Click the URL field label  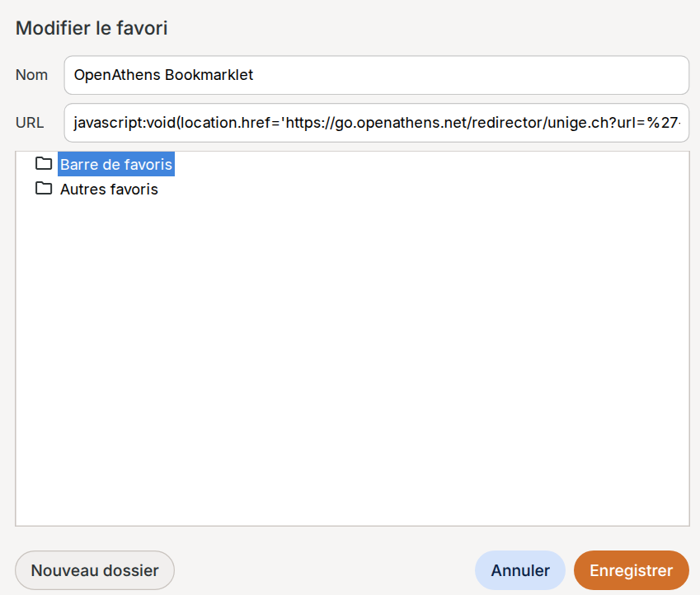pyautogui.click(x=30, y=122)
